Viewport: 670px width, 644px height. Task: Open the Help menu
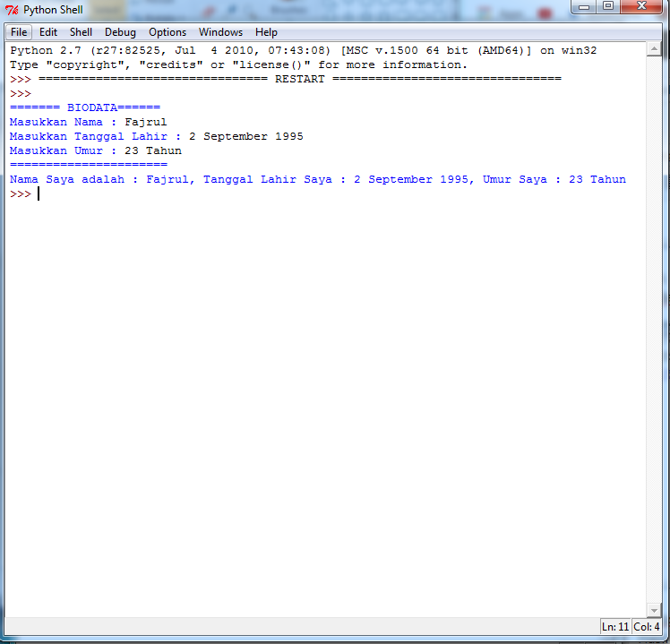[x=266, y=32]
